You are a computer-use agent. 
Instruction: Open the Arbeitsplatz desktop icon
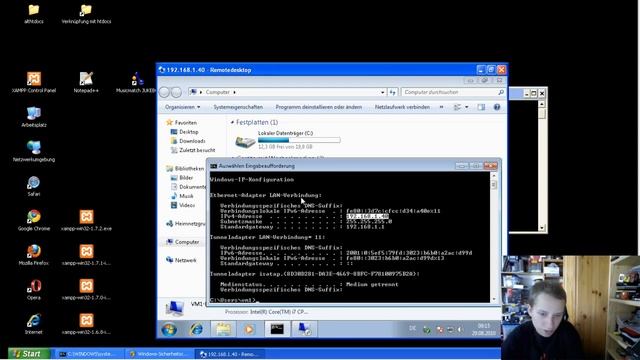(x=34, y=117)
